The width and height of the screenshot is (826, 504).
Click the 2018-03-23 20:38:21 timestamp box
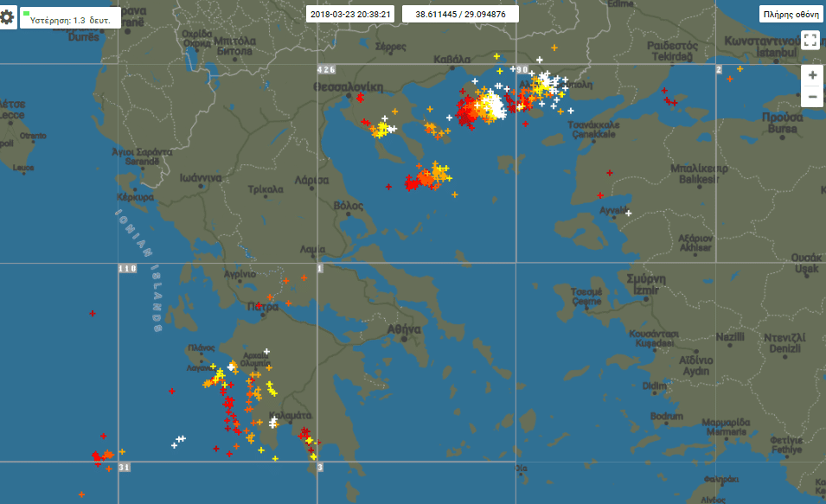[350, 14]
